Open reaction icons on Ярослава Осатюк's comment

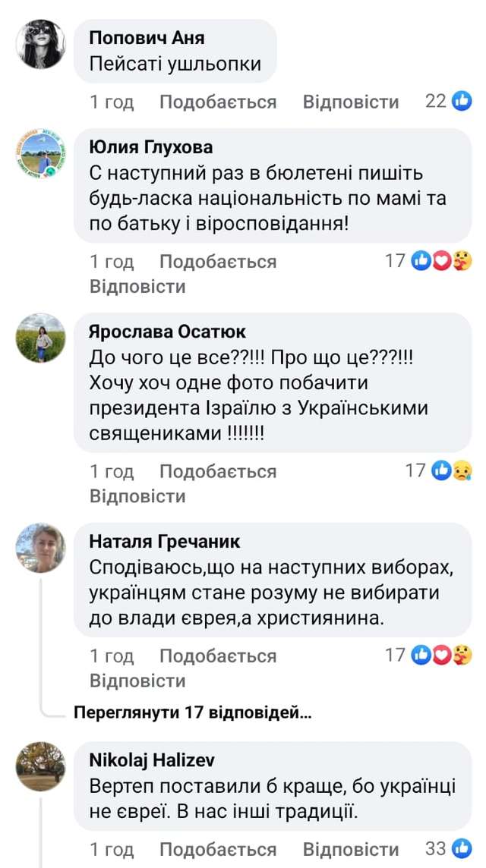click(451, 471)
